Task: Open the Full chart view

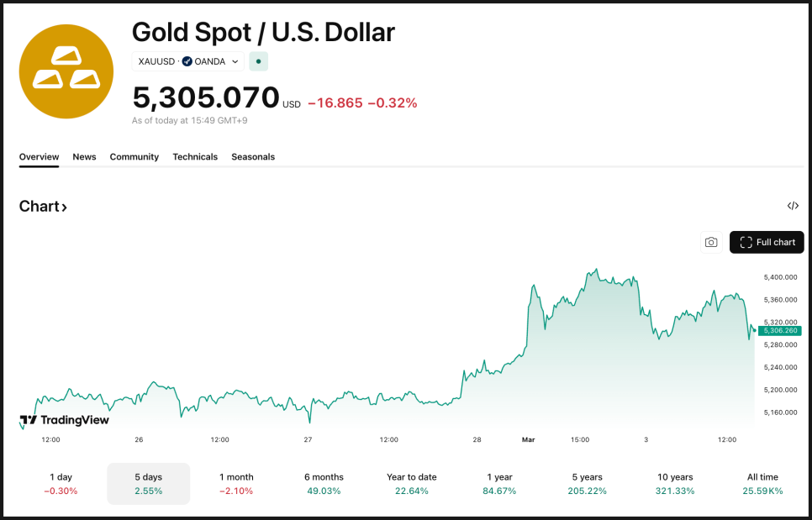Action: (767, 242)
